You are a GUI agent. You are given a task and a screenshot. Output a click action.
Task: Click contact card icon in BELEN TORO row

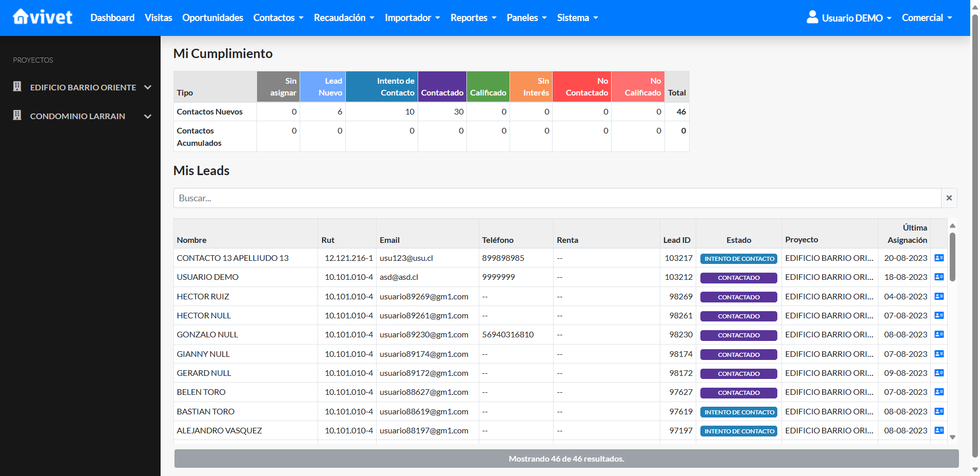939,392
